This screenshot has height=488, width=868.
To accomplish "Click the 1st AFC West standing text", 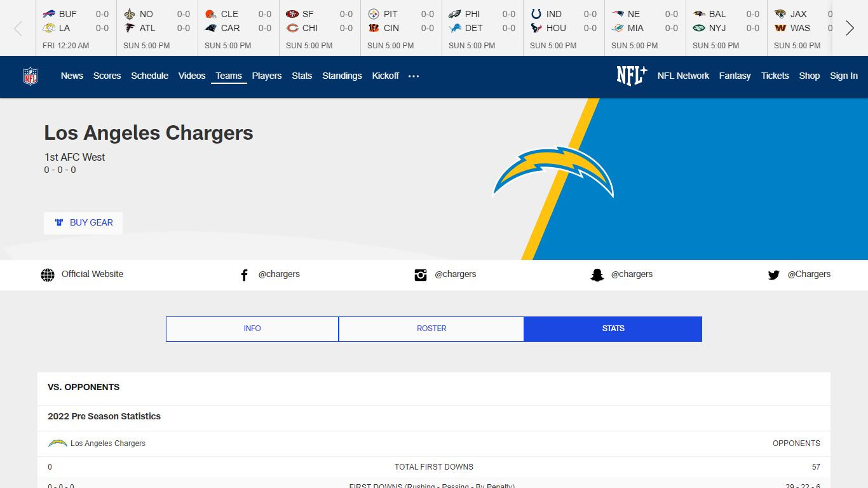I will click(74, 157).
